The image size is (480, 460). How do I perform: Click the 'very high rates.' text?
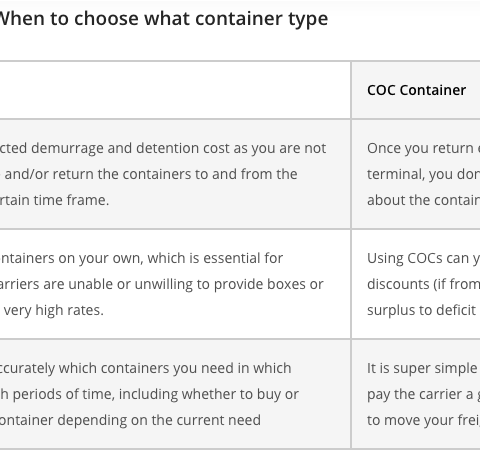pyautogui.click(x=53, y=310)
